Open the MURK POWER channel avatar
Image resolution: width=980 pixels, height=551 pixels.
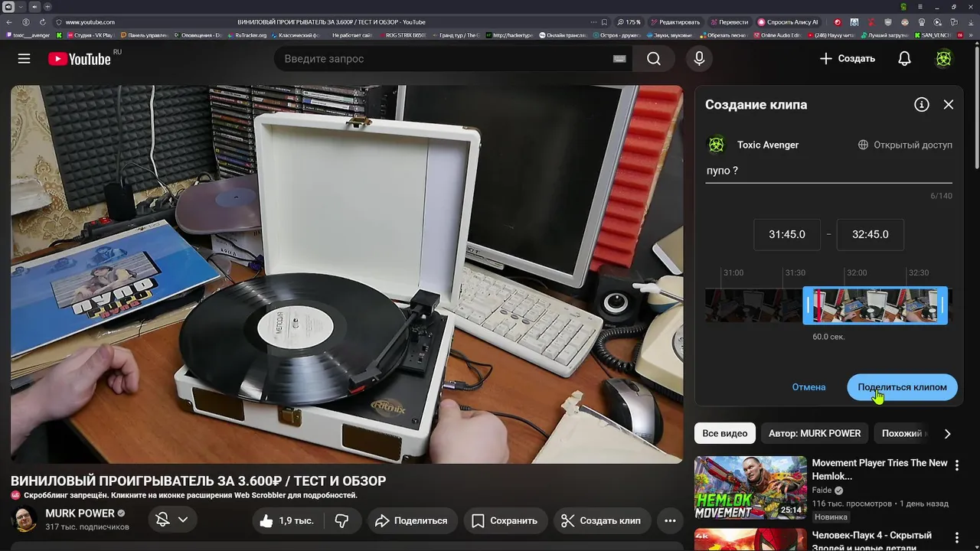(24, 520)
